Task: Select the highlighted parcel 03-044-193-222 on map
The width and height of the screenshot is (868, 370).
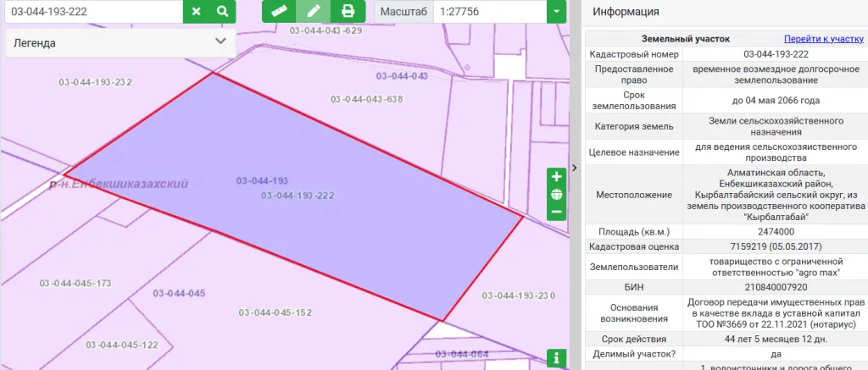Action: [297, 196]
